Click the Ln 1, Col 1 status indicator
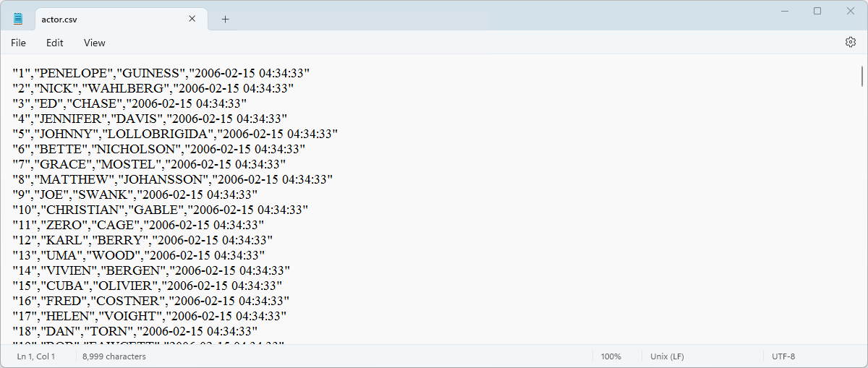This screenshot has width=868, height=368. [36, 356]
